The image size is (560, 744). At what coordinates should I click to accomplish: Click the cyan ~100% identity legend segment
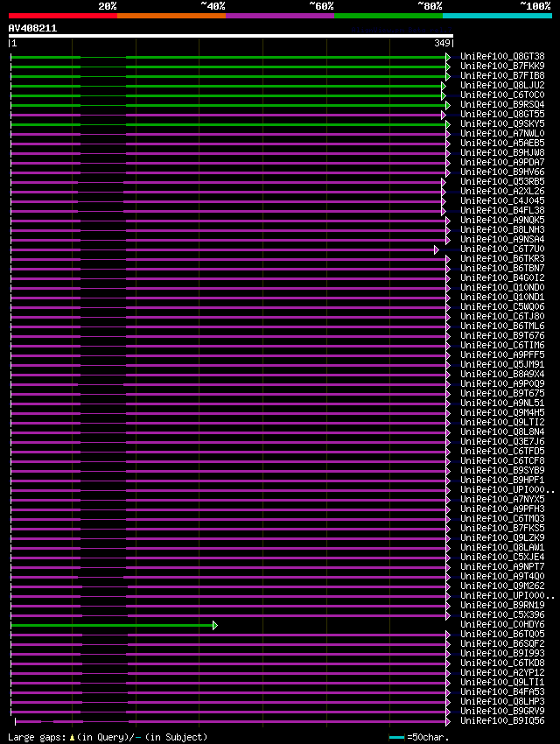coord(497,16)
